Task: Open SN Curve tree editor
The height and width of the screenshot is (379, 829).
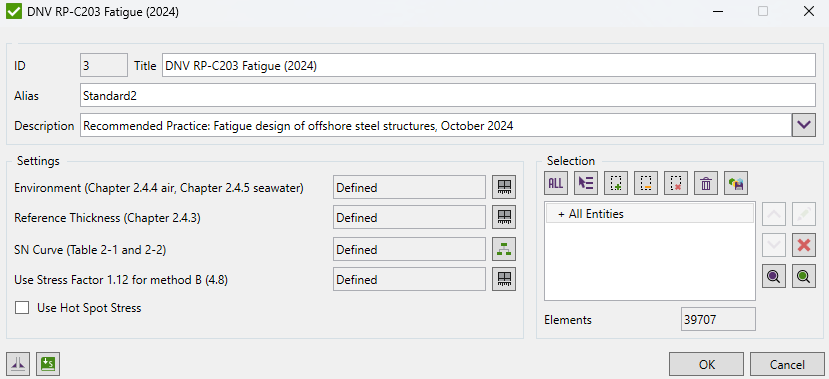Action: tap(504, 249)
